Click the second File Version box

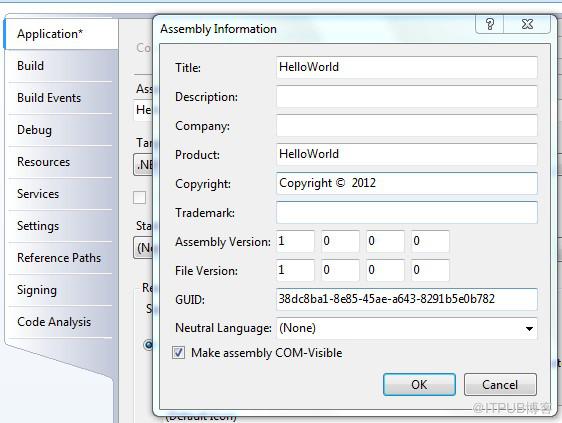(340, 270)
